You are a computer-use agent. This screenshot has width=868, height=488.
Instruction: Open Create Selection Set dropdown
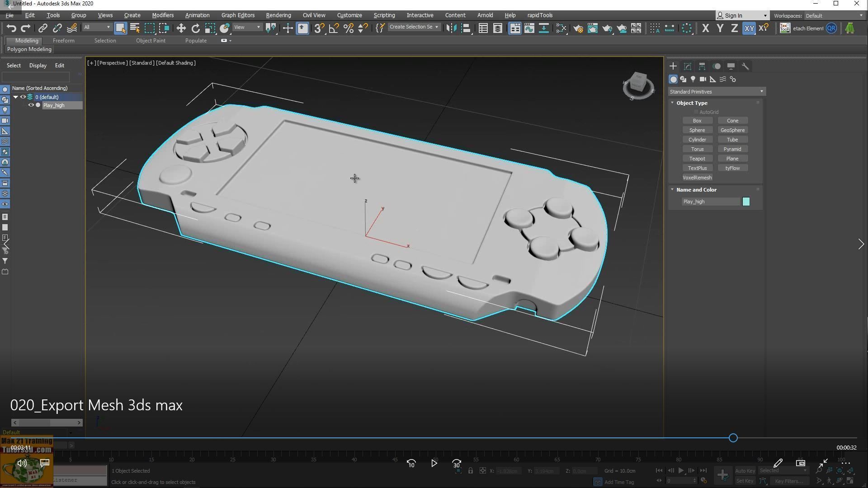pos(414,27)
